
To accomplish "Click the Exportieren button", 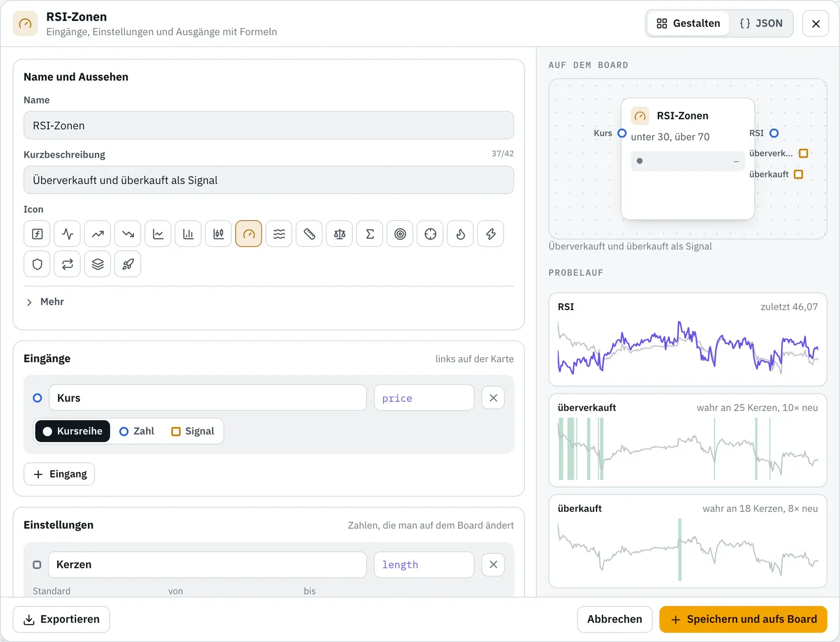I will point(61,619).
